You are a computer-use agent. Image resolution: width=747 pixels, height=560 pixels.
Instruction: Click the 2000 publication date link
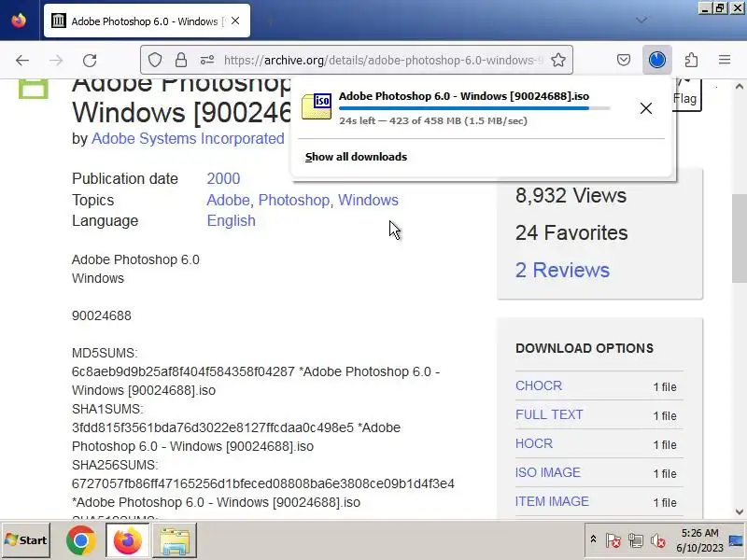coord(223,178)
